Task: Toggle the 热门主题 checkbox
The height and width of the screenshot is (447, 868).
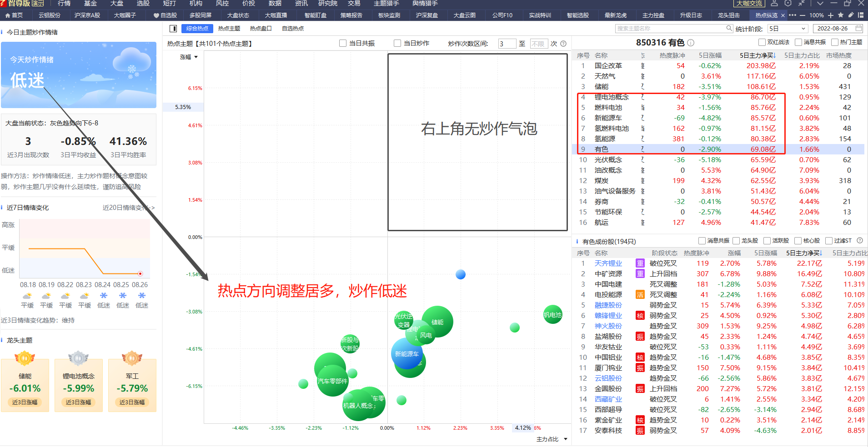Action: (835, 42)
